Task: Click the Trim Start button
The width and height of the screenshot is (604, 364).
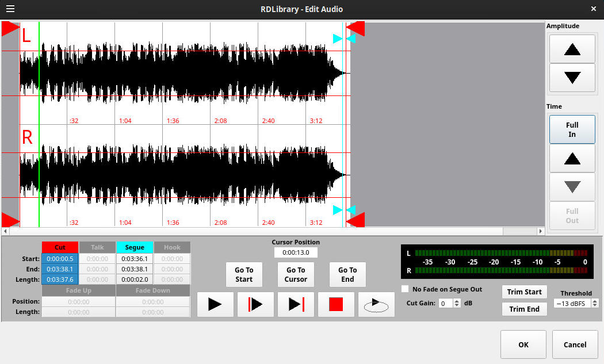Action: coord(524,292)
